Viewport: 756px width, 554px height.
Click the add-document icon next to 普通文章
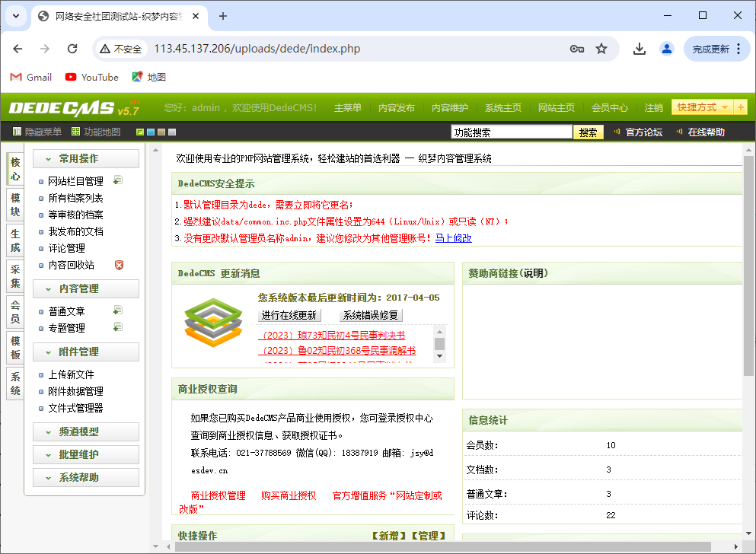coord(118,310)
